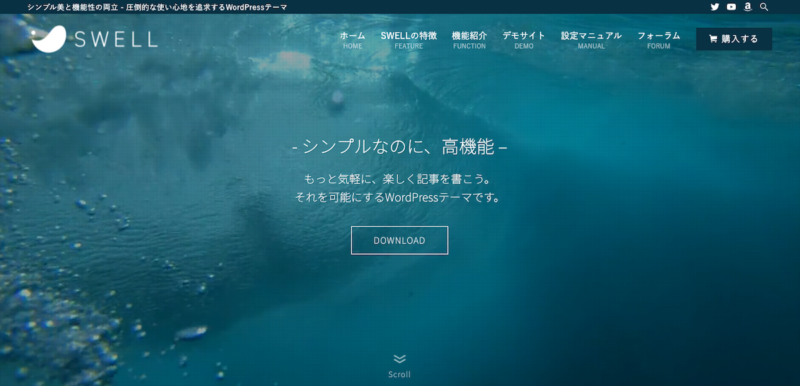Click the top tagline text banner
This screenshot has height=386, width=800.
pyautogui.click(x=157, y=7)
